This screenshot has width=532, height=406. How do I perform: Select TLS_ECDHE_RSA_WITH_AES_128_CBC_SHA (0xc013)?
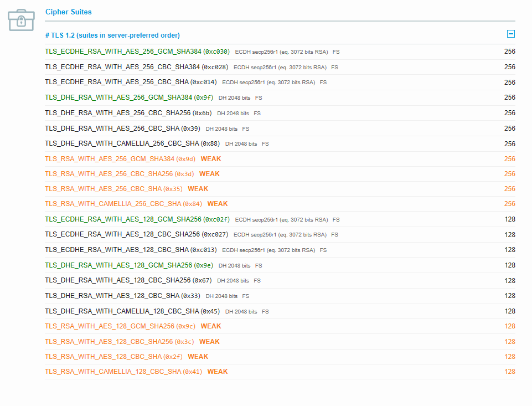(x=131, y=250)
